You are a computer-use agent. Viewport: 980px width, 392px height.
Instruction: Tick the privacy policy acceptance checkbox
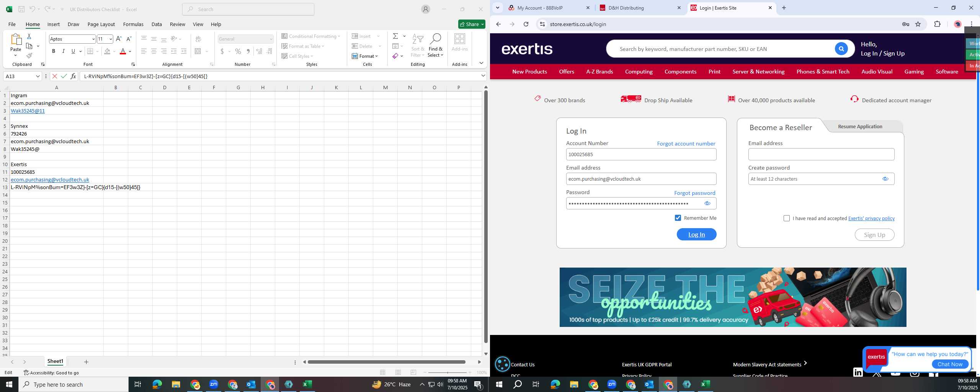coord(787,218)
